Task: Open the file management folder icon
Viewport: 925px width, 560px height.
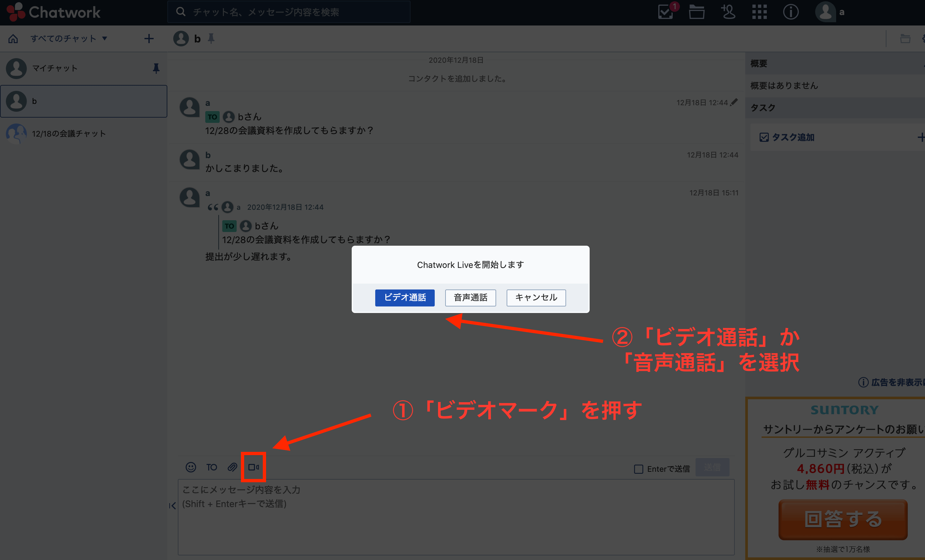Action: click(x=697, y=12)
